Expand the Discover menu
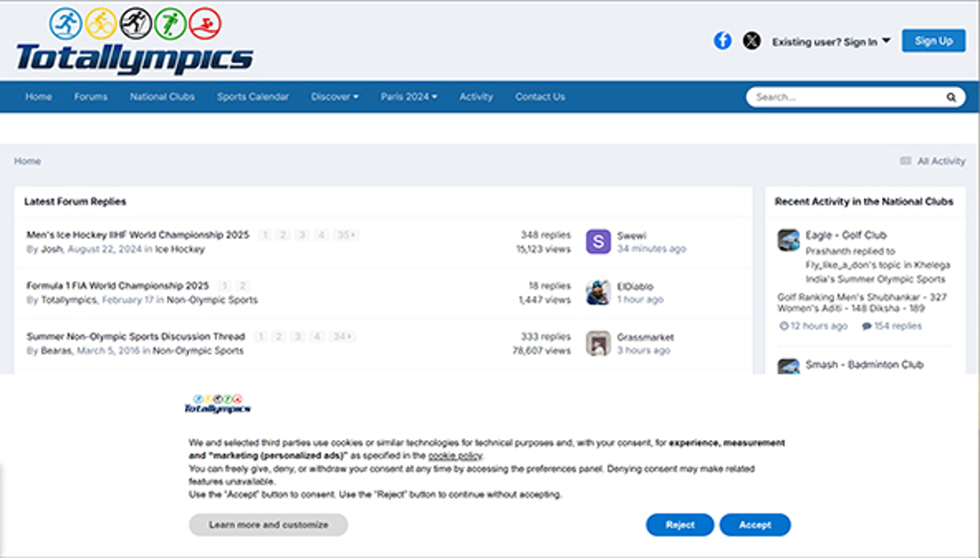 334,96
